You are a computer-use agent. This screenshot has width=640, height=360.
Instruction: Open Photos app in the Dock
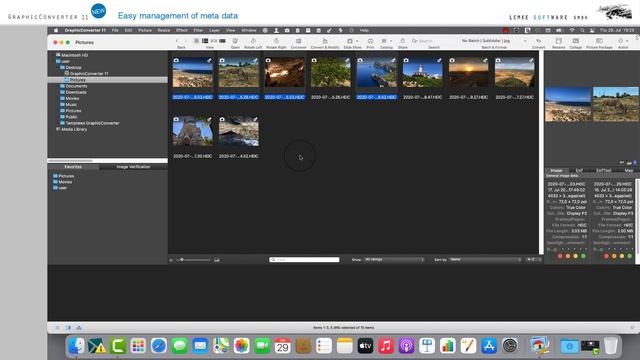pyautogui.click(x=241, y=346)
